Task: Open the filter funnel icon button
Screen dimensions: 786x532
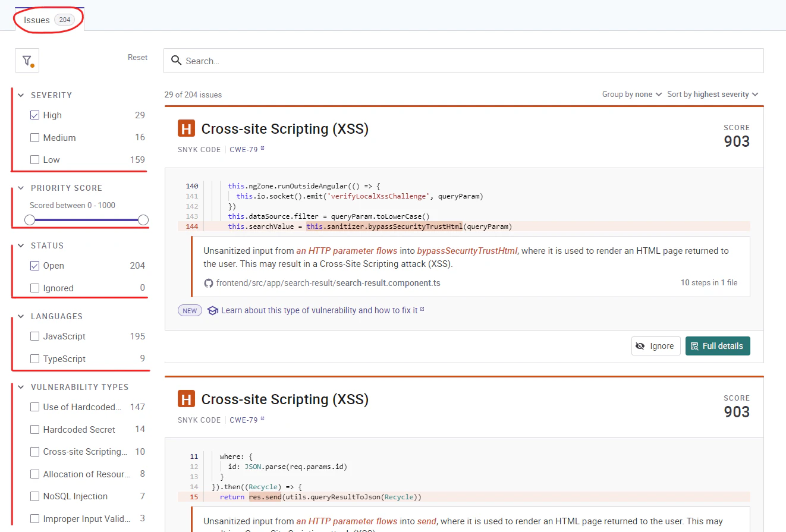Action: coord(27,61)
